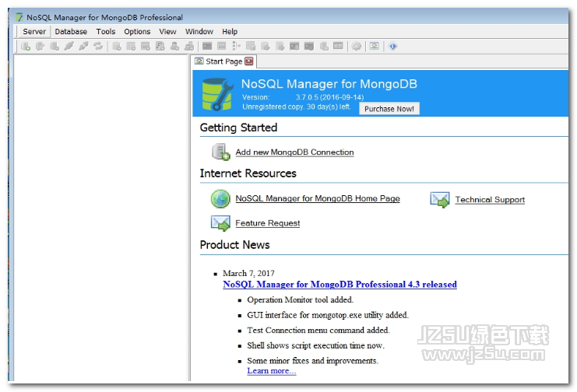
Task: Click the 'Getting Started' heading
Action: click(x=238, y=128)
